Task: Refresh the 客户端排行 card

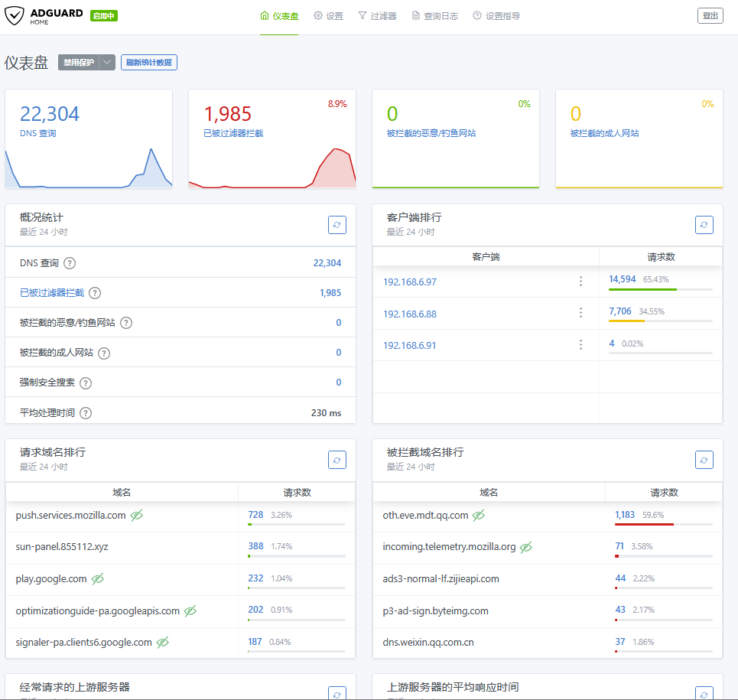Action: tap(704, 224)
